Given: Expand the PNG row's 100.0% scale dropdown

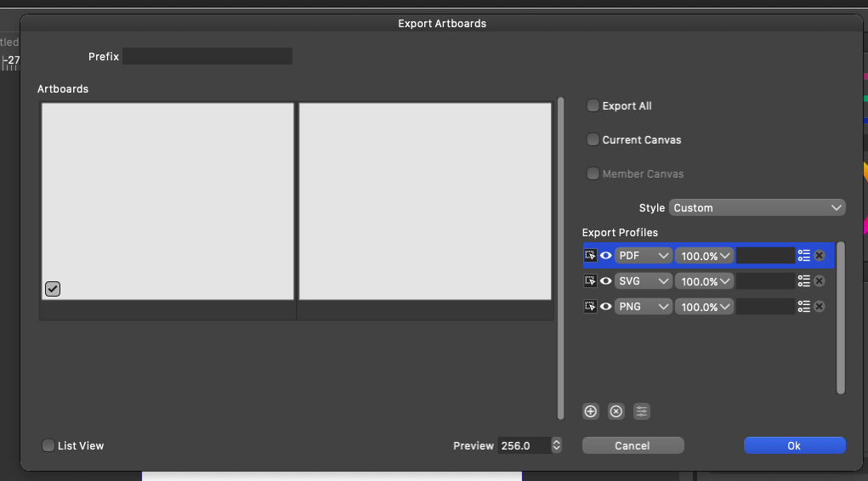Looking at the screenshot, I should (705, 307).
